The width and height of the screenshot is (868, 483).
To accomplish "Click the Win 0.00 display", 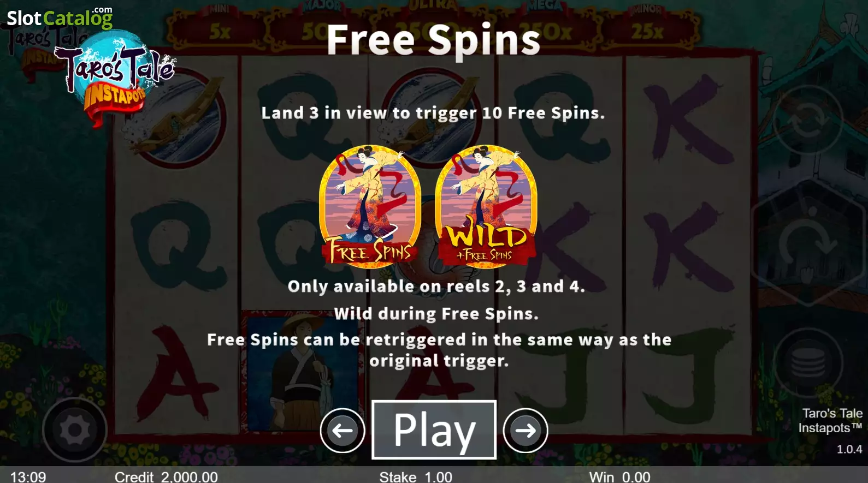I will [619, 476].
